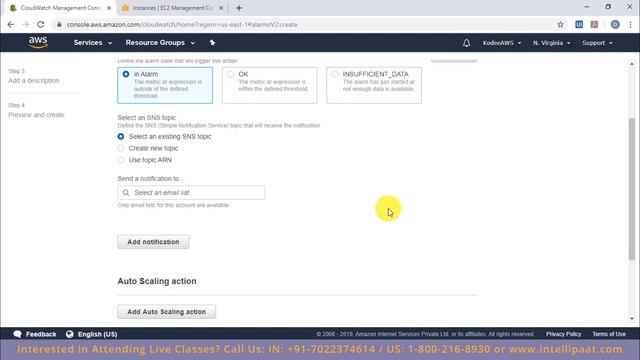
Task: Select the OK alarm state radio
Action: pyautogui.click(x=231, y=74)
